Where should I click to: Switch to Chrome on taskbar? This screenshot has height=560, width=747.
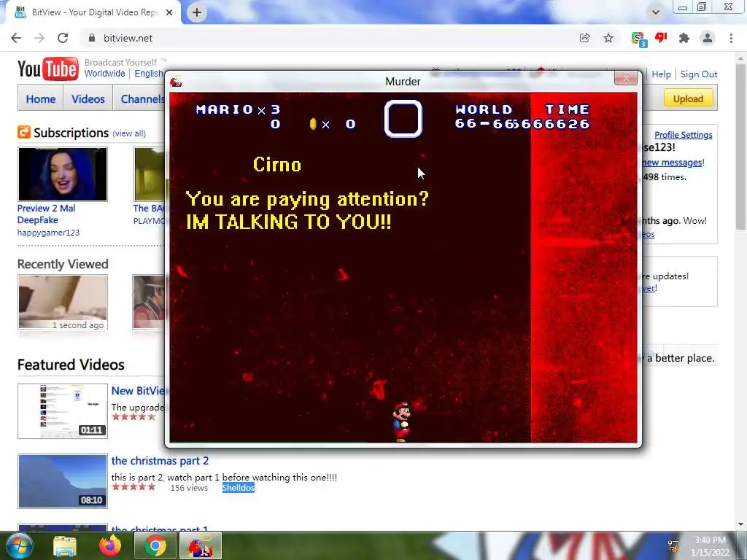155,545
